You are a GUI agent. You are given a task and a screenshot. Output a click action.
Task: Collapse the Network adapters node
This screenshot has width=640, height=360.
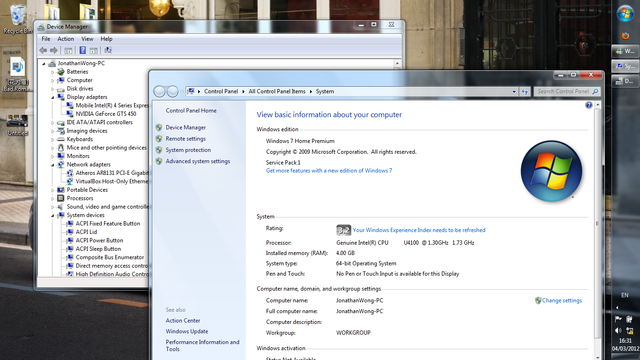[53, 164]
